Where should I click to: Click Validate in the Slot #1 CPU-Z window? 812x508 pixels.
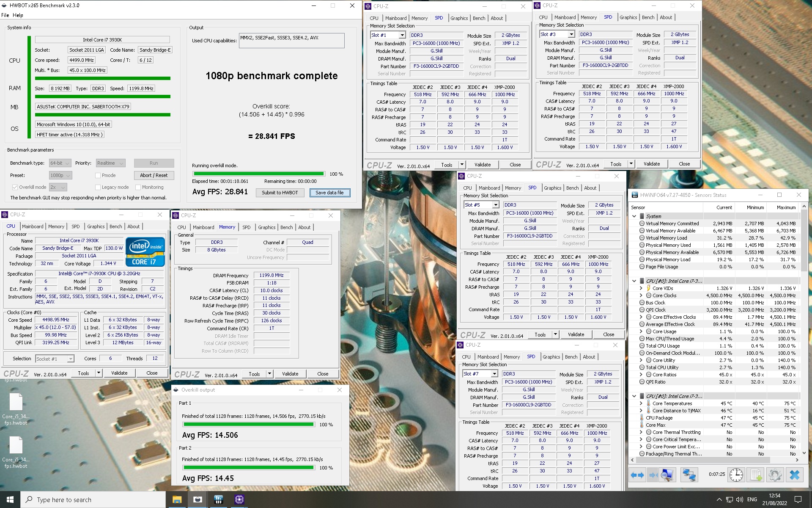tap(483, 165)
